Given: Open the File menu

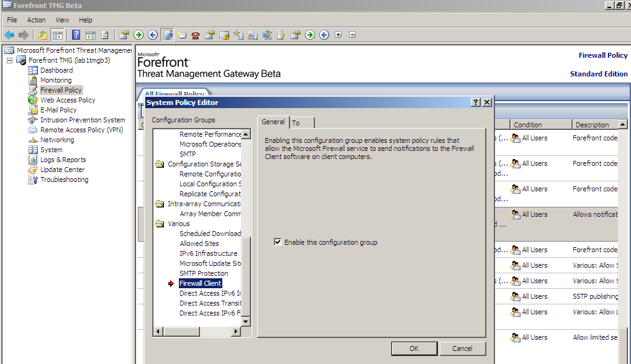Looking at the screenshot, I should click(12, 20).
